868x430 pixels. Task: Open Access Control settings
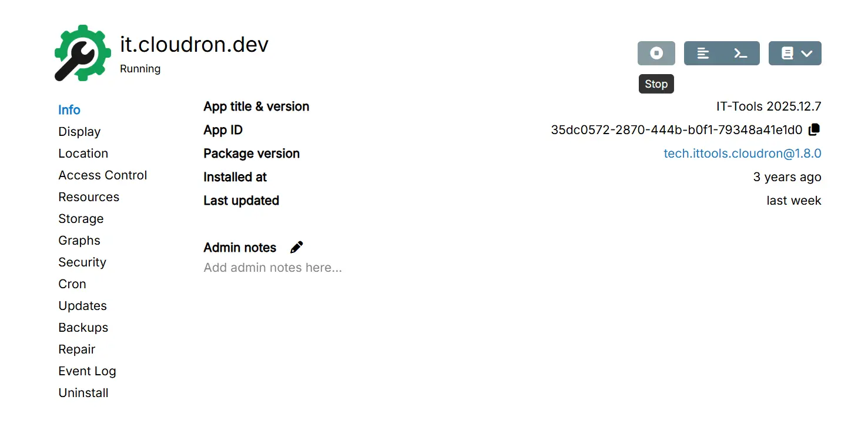102,175
